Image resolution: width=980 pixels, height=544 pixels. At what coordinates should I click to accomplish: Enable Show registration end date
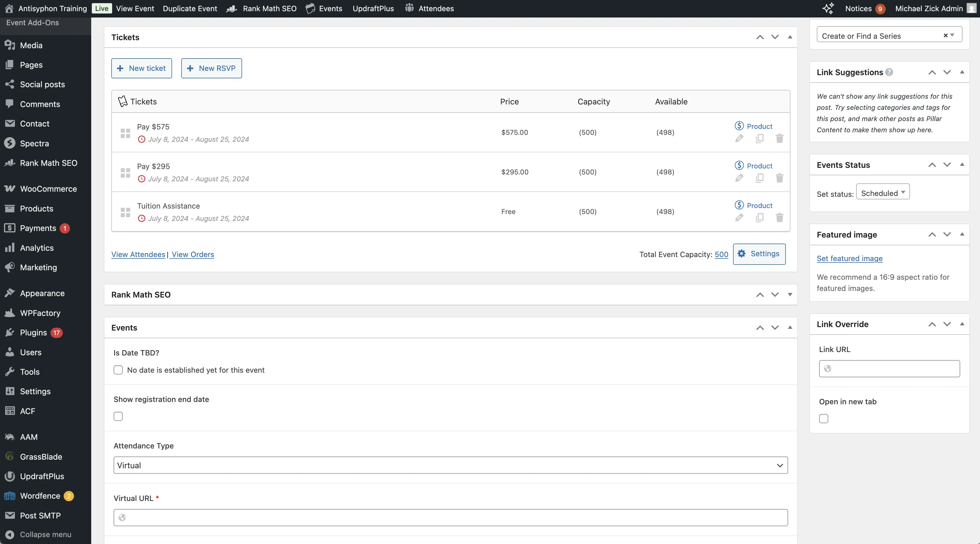[118, 417]
